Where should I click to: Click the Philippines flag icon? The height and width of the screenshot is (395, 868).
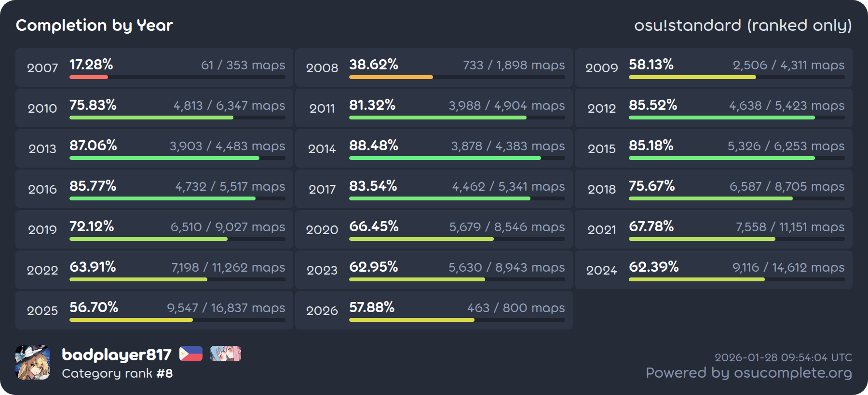pyautogui.click(x=191, y=354)
